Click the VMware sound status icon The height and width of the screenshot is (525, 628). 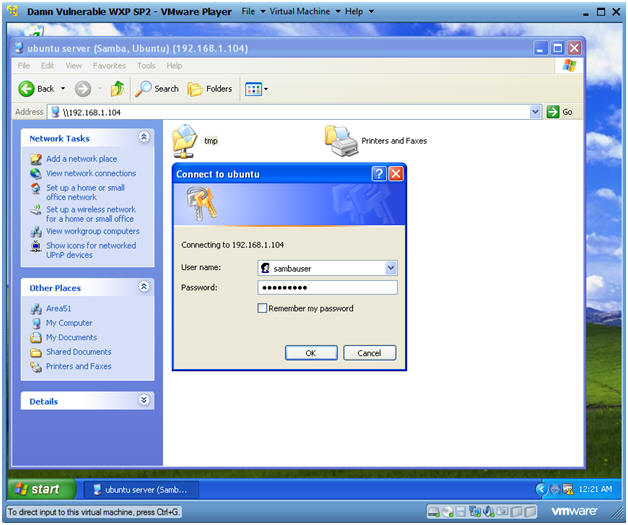[489, 511]
